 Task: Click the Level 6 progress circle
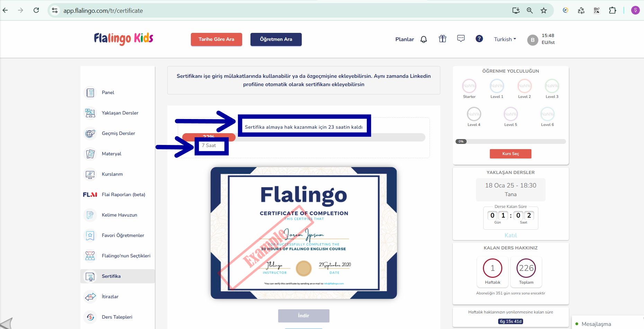tap(547, 114)
